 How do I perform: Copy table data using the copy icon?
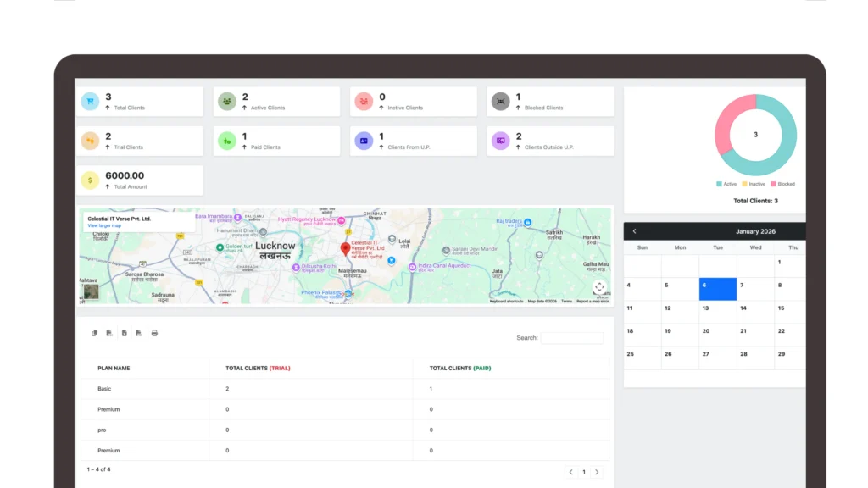[x=95, y=333]
